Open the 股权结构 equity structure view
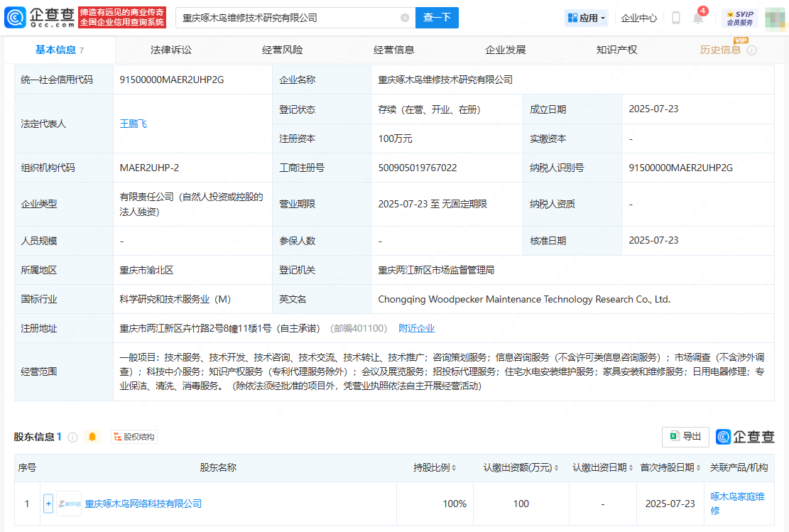The width and height of the screenshot is (789, 532). (134, 437)
